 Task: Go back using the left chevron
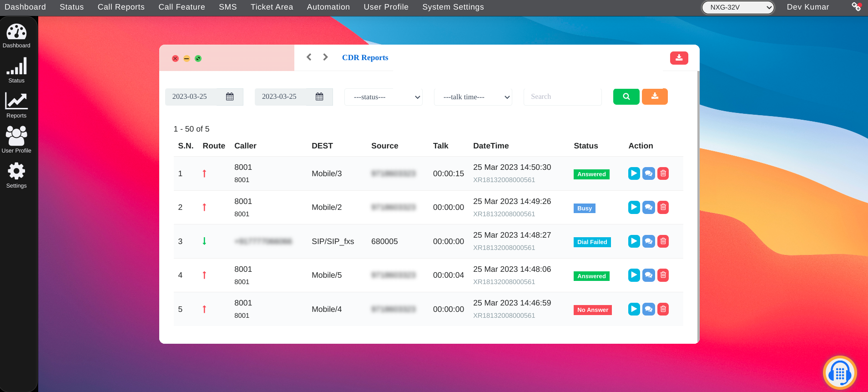pos(309,57)
